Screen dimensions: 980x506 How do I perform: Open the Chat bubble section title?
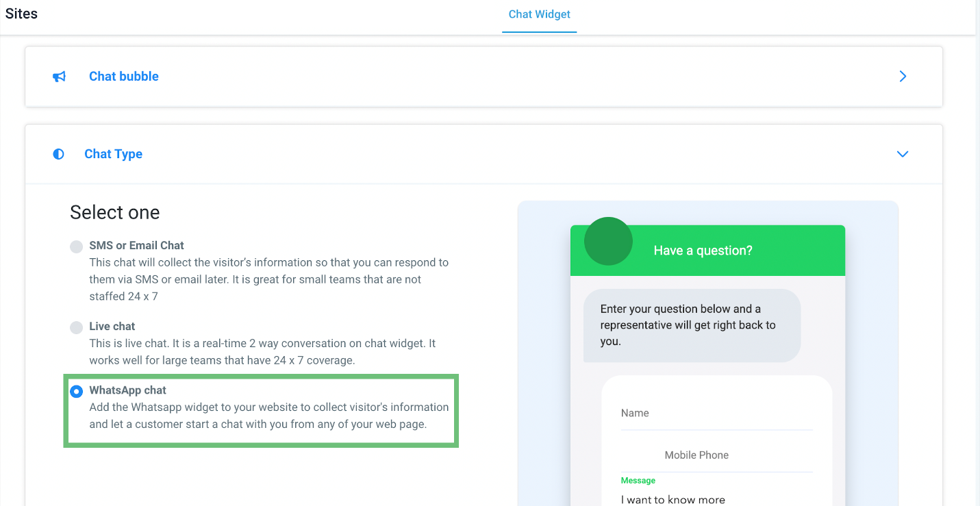pos(124,77)
